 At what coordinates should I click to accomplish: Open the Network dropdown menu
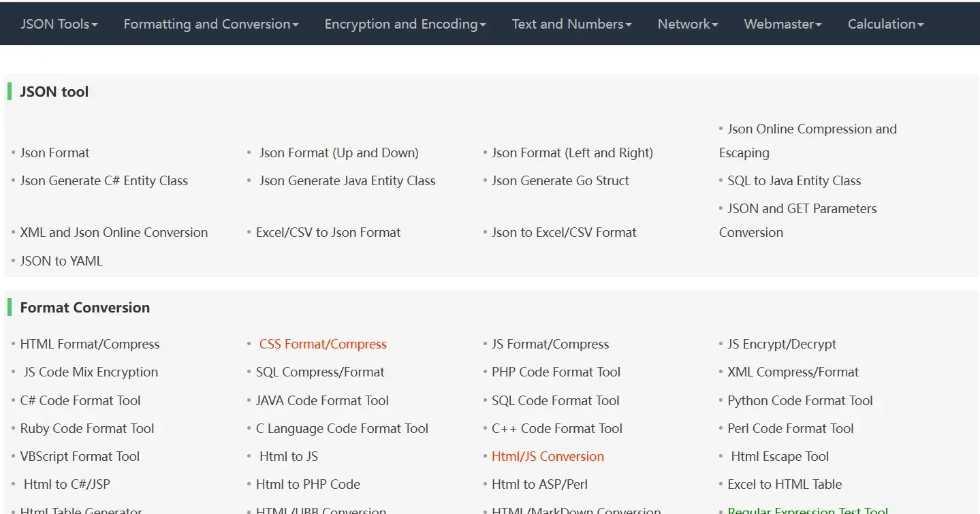point(686,24)
